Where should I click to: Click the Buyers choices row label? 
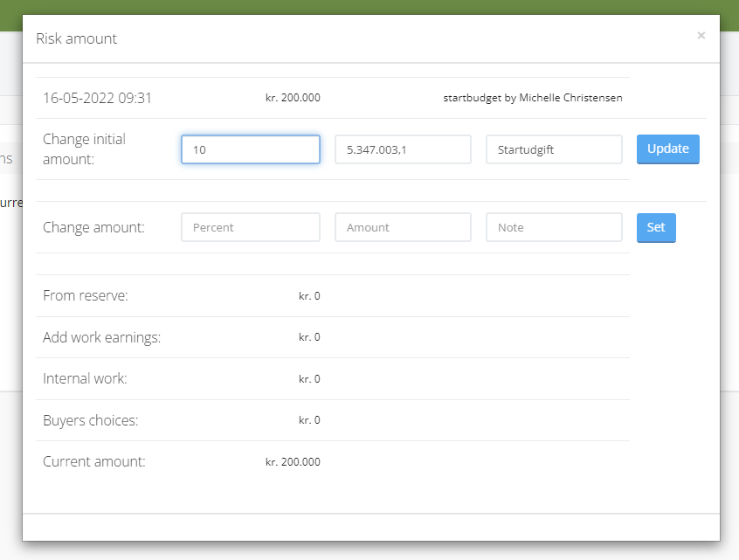pos(91,420)
